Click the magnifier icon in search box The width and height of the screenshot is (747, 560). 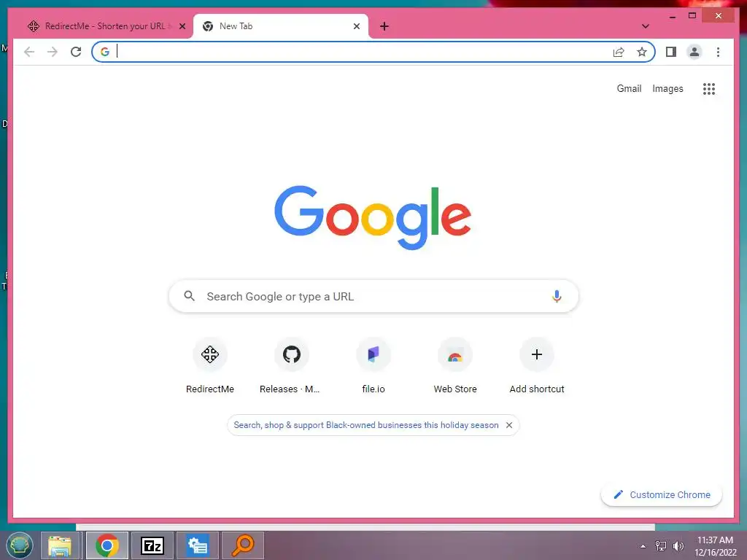coord(189,296)
